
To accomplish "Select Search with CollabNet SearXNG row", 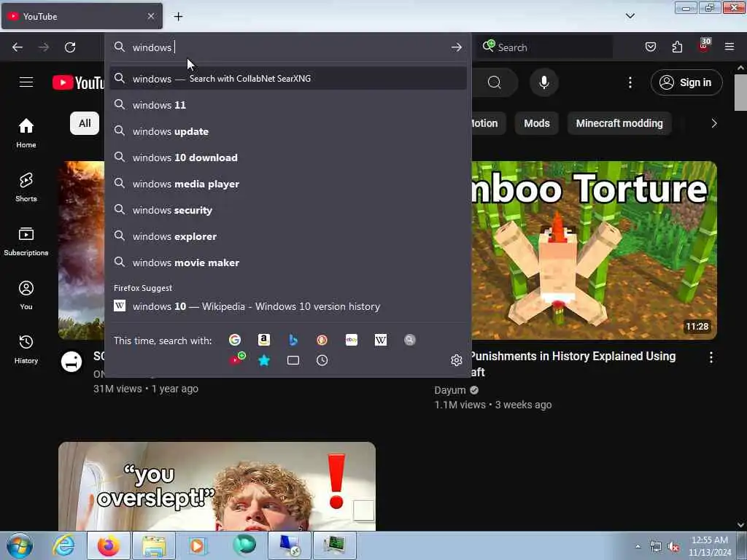I will (x=288, y=79).
